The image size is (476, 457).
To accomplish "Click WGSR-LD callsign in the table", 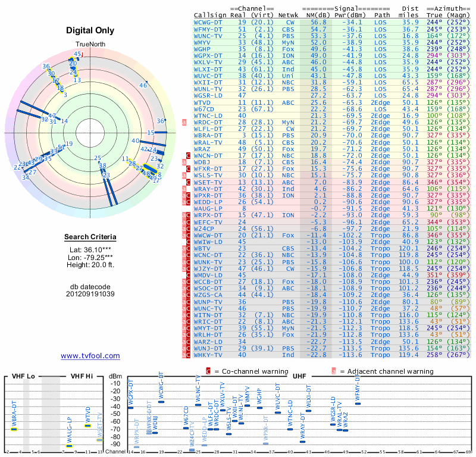I will 208,96.
